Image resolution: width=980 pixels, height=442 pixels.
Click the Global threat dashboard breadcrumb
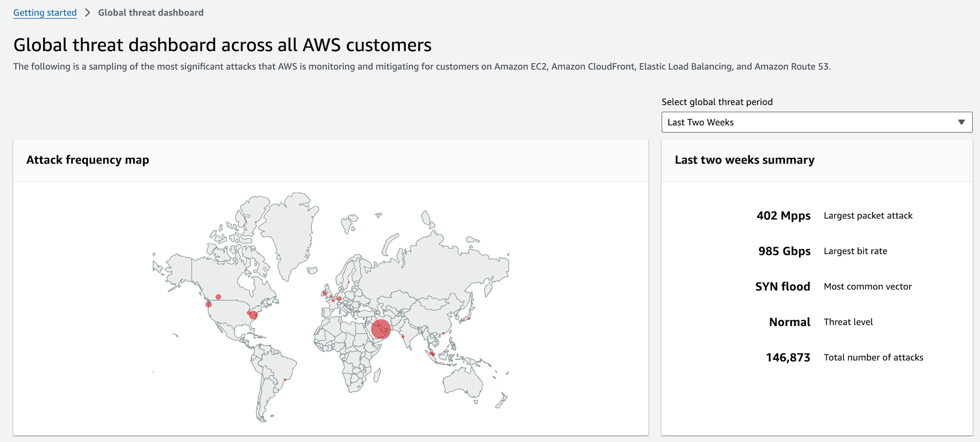[x=150, y=13]
